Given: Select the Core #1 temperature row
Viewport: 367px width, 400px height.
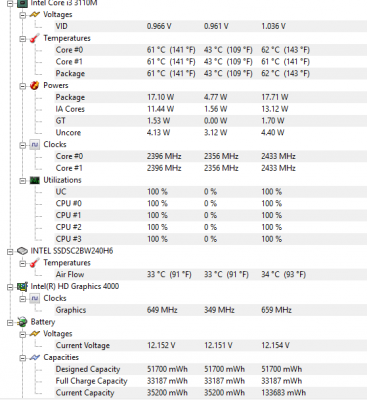Looking at the screenshot, I should click(x=210, y=62).
